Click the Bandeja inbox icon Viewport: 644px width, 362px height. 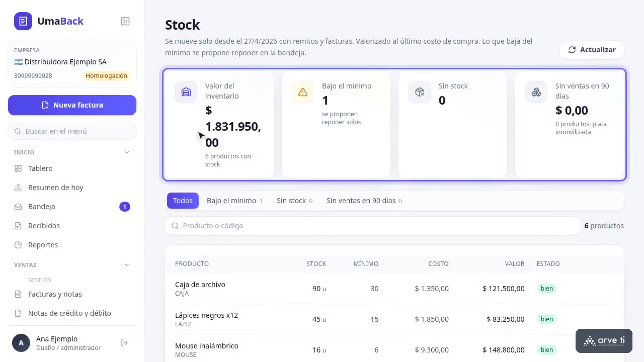coord(18,207)
